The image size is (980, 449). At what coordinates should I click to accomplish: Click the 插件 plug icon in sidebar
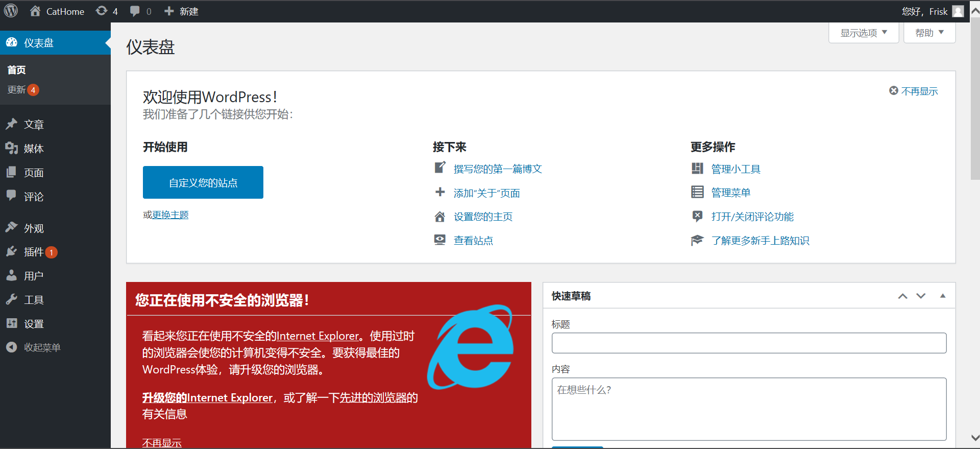[11, 251]
